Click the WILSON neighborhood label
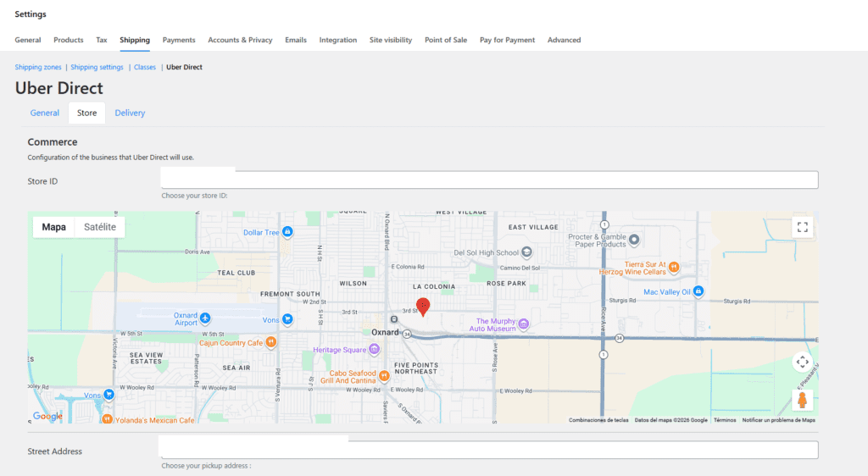868x476 pixels. click(x=353, y=283)
